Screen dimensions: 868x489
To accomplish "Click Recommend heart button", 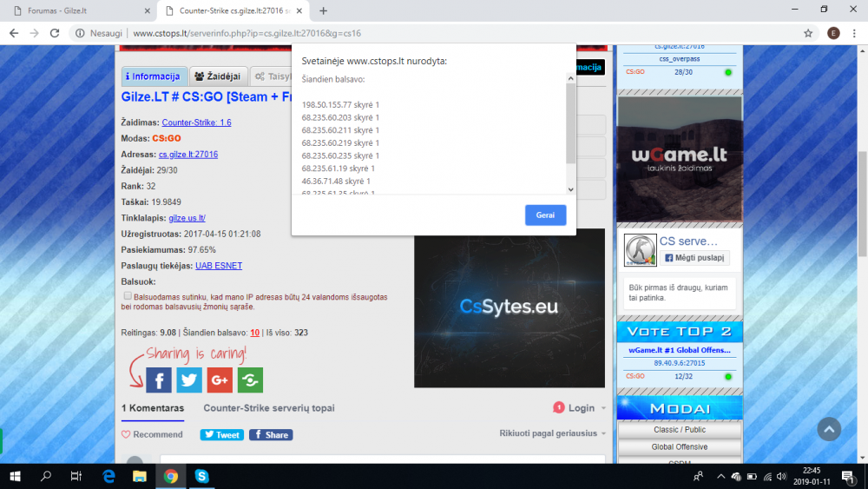I will coord(152,435).
